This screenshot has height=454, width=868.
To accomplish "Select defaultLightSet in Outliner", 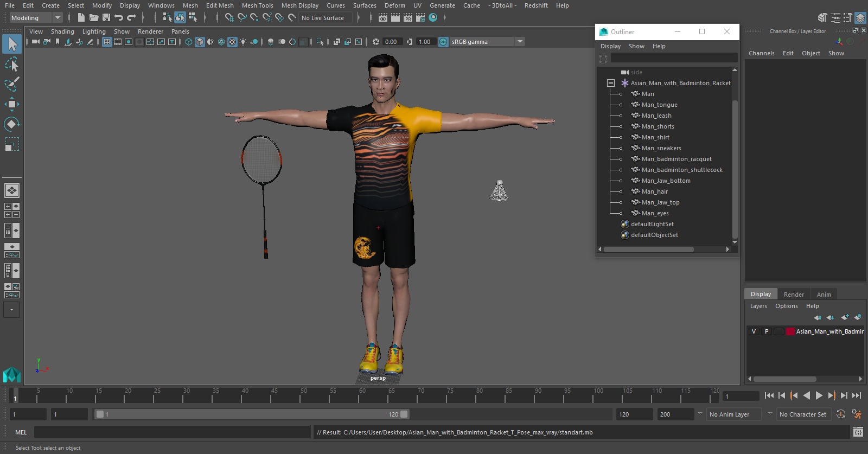I will pos(652,224).
